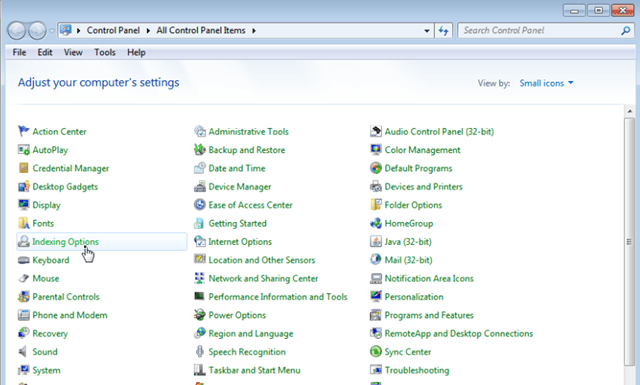Screen dimensions: 640x385
Task: Click the scrollbar up arrow
Action: [629, 111]
